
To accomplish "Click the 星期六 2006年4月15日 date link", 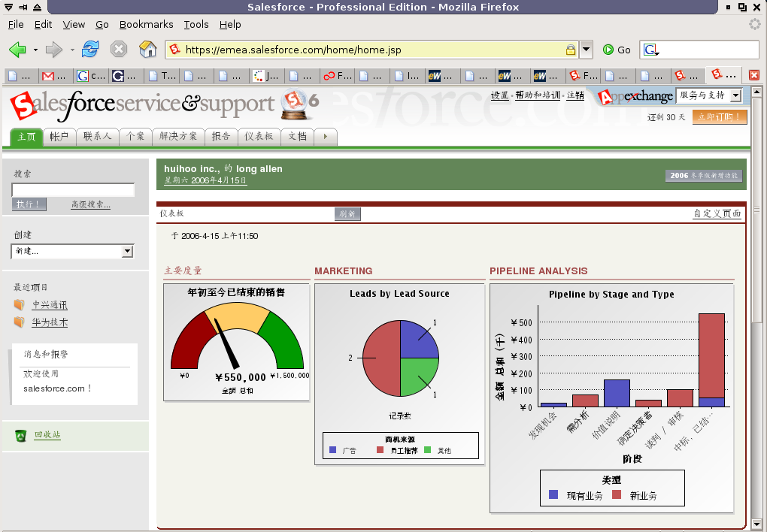I will click(x=205, y=180).
